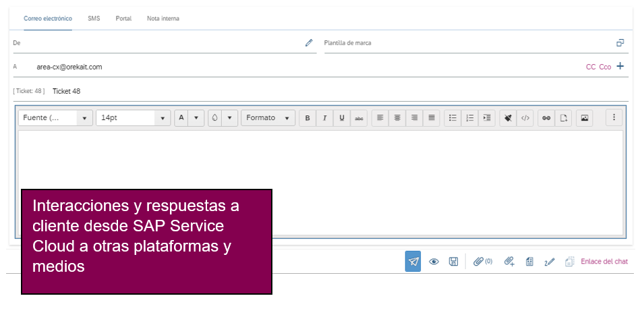Center align the text

click(x=397, y=118)
